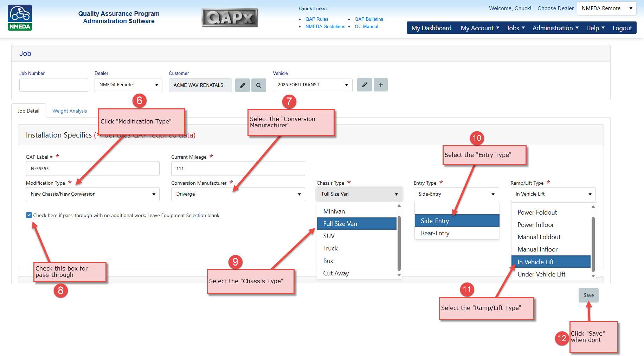
Task: Click Logout in the navigation bar
Action: (622, 28)
